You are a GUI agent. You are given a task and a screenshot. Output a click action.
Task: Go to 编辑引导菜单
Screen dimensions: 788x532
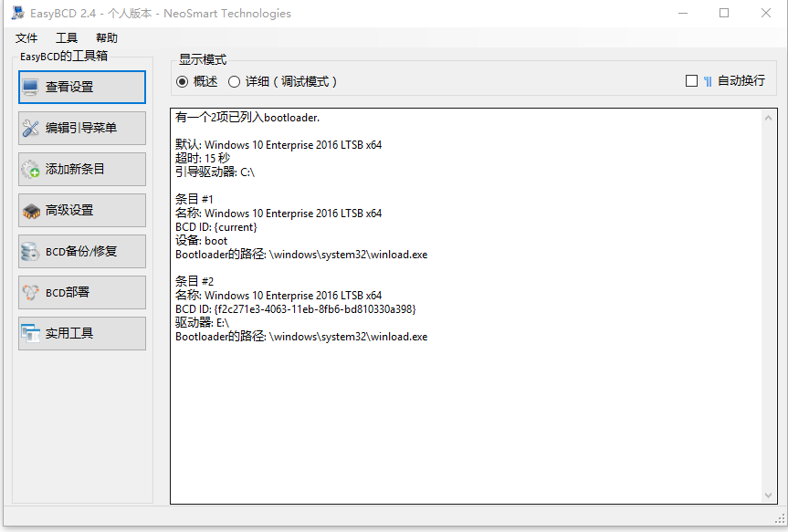82,129
